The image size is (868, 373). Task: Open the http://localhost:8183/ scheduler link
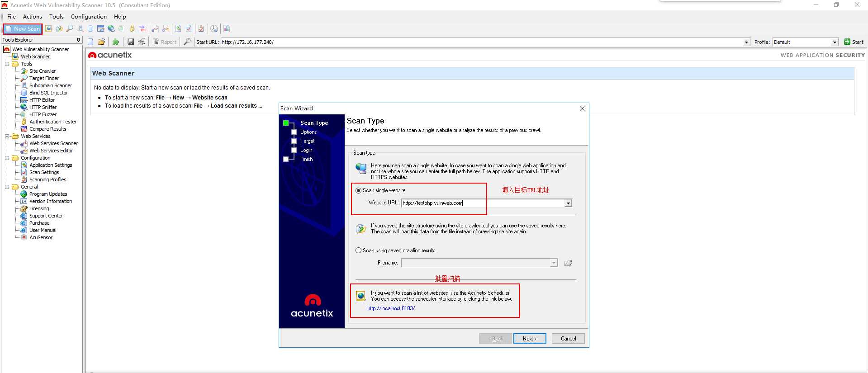391,308
